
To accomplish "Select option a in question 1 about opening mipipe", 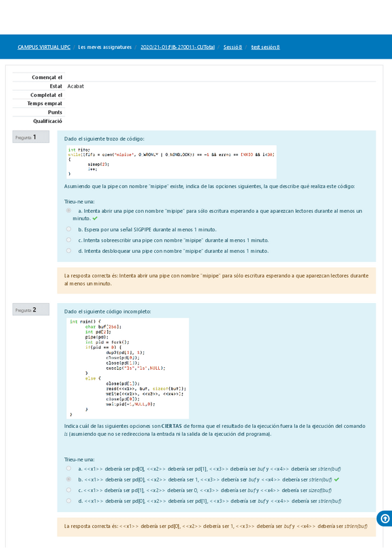I will 69,211.
